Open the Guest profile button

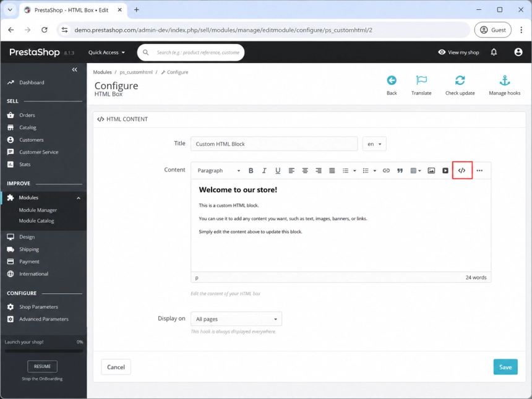pos(492,30)
